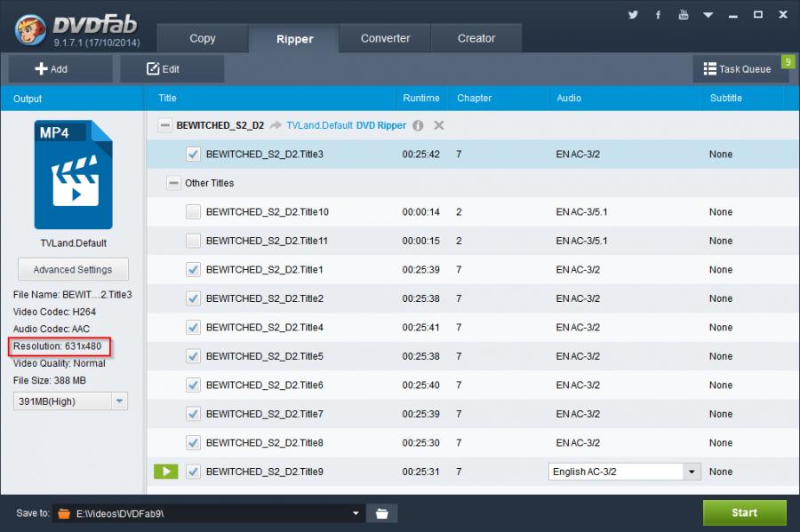Uncheck BEWITCHED_S2_D2.Title8
The width and height of the screenshot is (800, 532).
(x=193, y=443)
